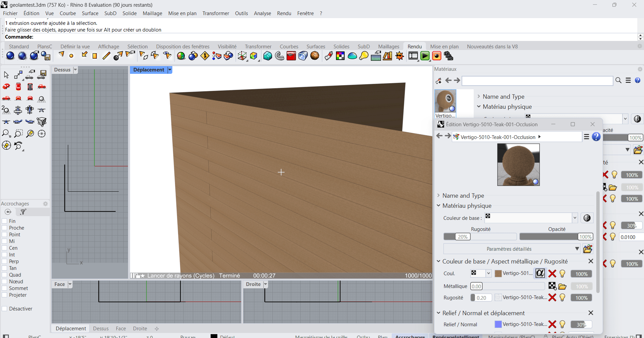Image resolution: width=644 pixels, height=338 pixels.
Task: Click the Paramètres détaillés button
Action: [x=509, y=249]
